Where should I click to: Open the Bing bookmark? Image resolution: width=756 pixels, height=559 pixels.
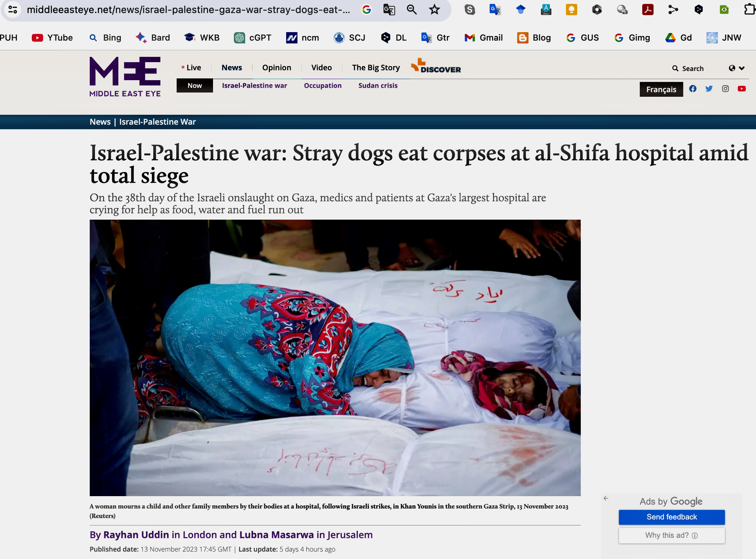point(105,38)
